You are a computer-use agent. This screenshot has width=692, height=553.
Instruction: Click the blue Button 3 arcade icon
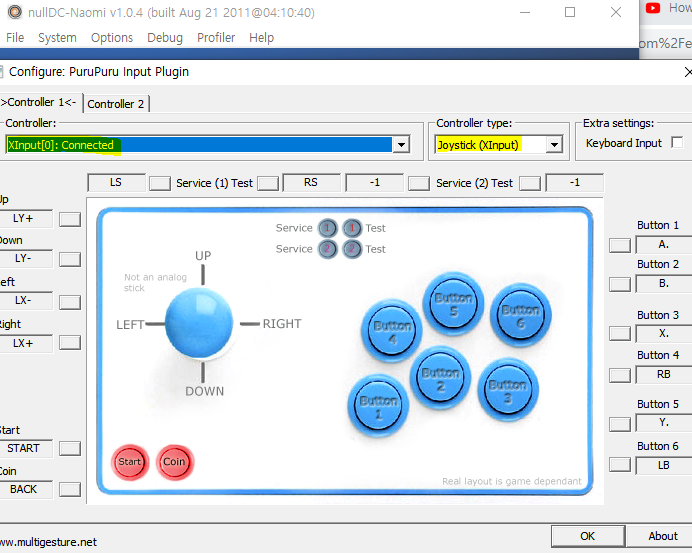pyautogui.click(x=508, y=390)
